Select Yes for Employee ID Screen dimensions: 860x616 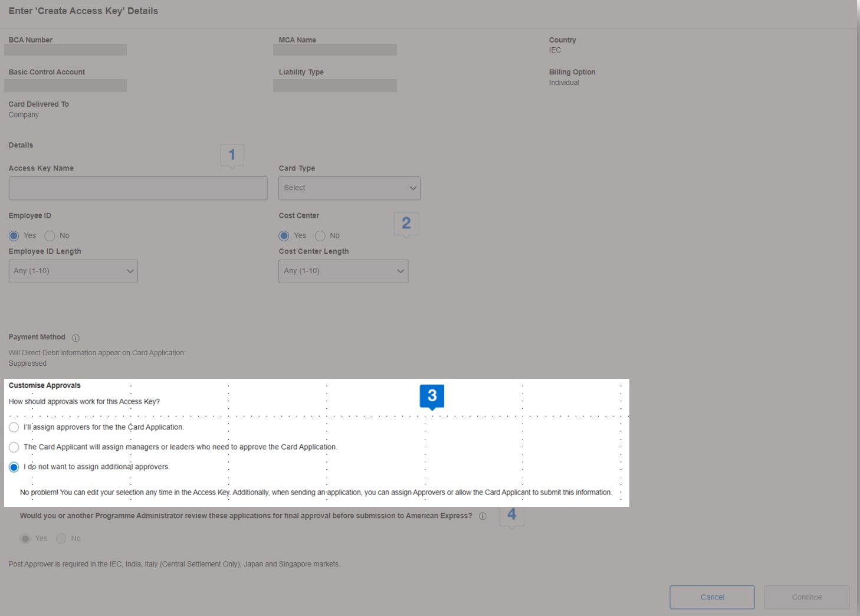pos(14,236)
